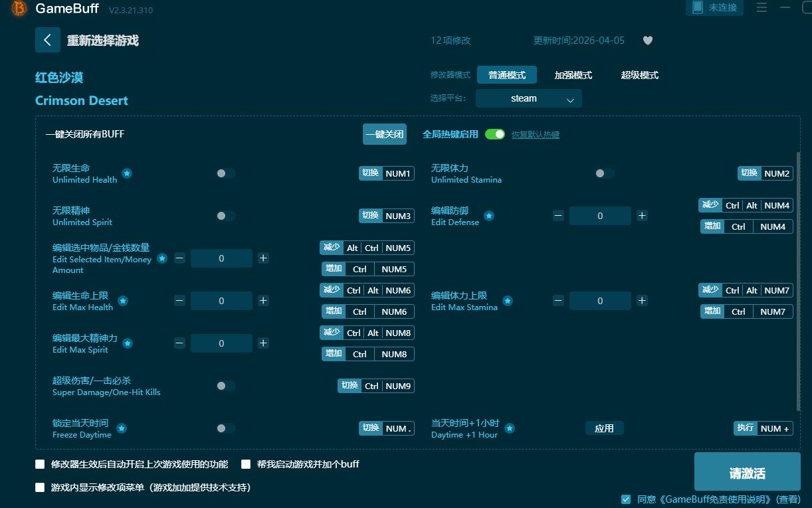
Task: Click star icon beside Edit Defense
Action: pyautogui.click(x=489, y=216)
